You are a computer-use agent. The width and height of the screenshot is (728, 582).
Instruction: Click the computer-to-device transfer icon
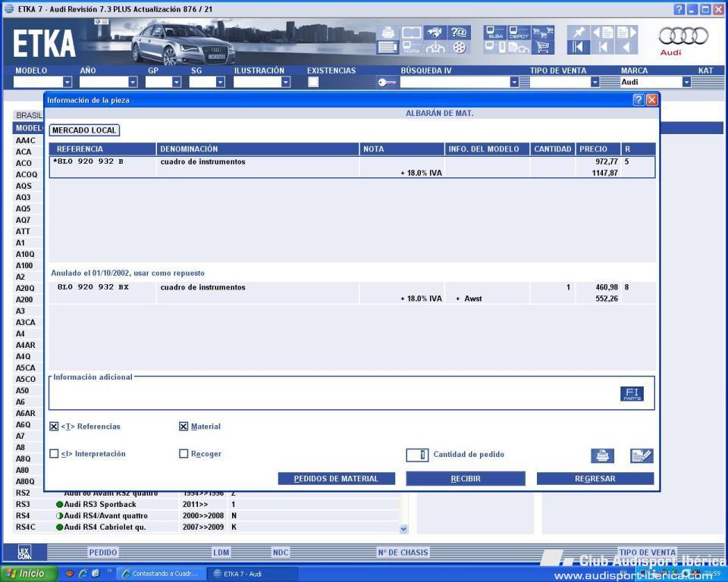[x=495, y=47]
